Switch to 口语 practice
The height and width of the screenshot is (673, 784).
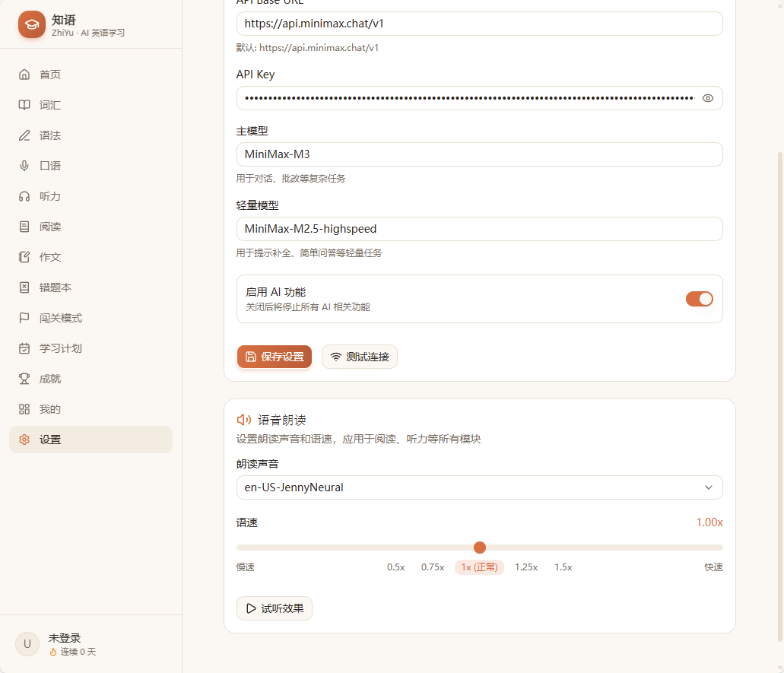90,166
